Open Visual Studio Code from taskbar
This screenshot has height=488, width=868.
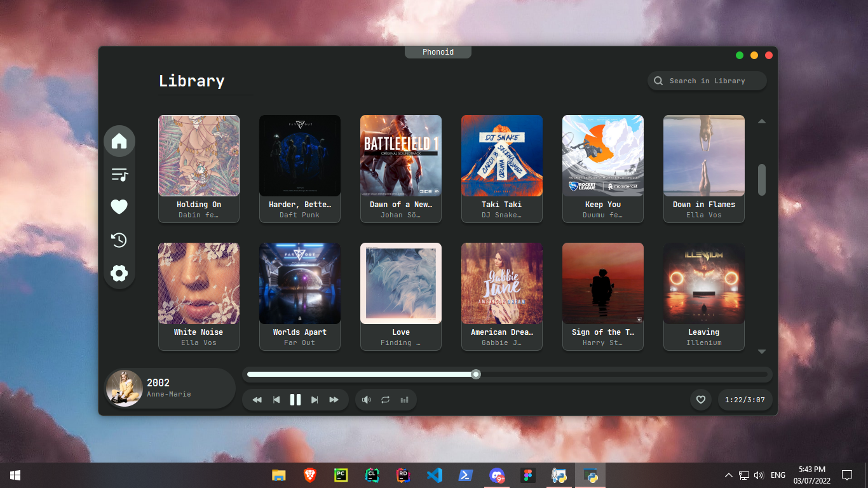point(434,475)
